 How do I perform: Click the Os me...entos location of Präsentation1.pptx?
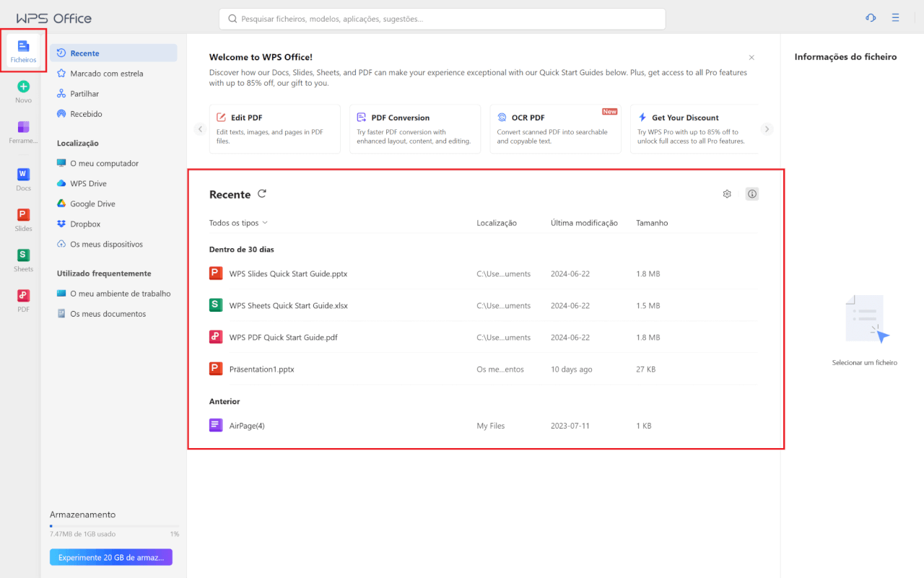500,369
